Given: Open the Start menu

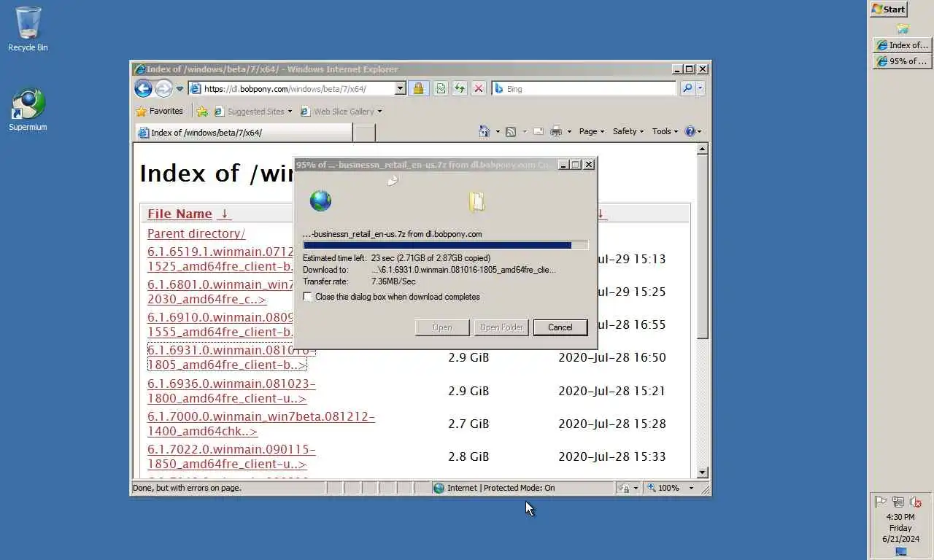Looking at the screenshot, I should 888,9.
